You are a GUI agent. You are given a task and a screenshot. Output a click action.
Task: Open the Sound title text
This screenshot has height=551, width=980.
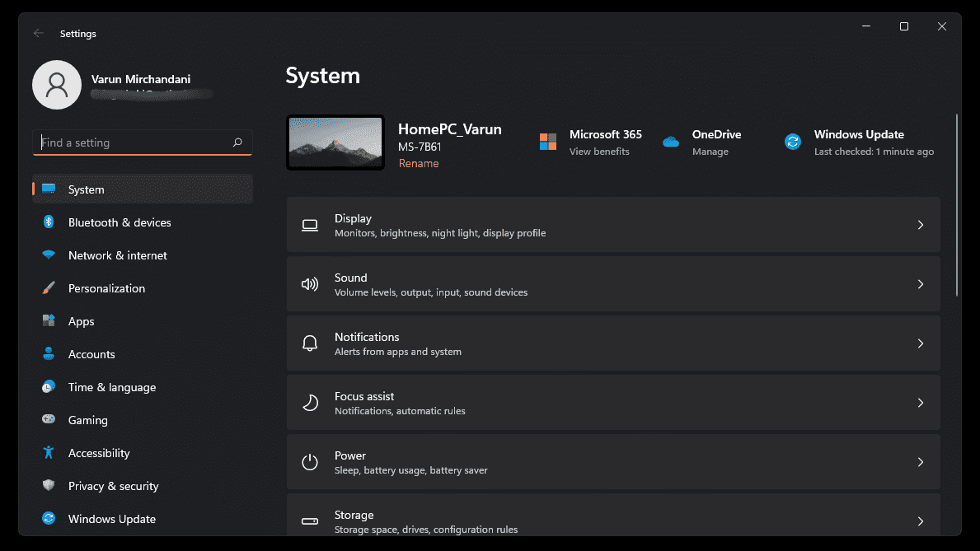point(350,278)
